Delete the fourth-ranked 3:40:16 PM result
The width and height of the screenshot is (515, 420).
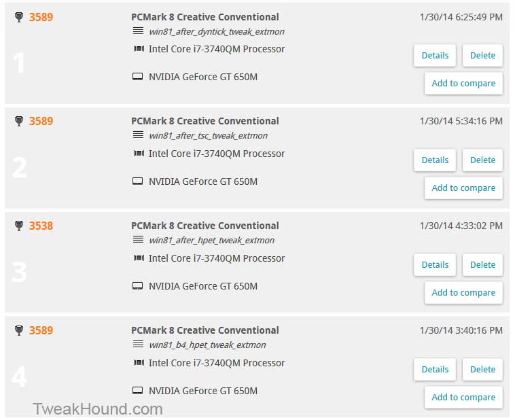point(482,370)
